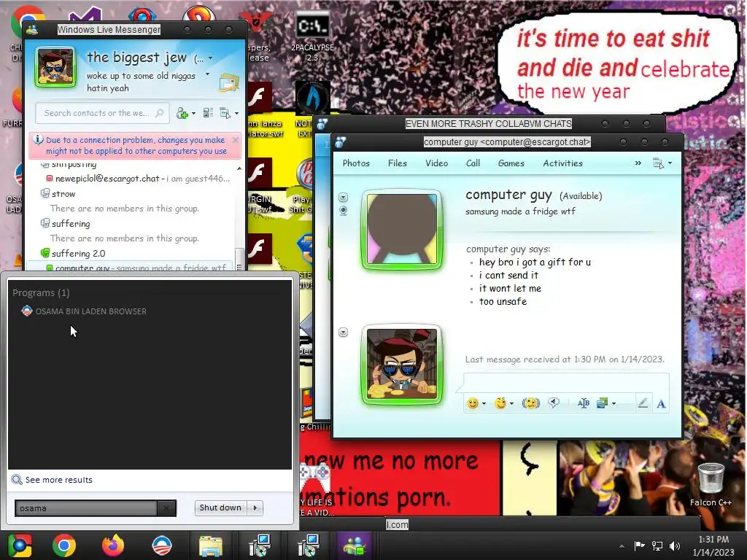Collapse the strow group
This screenshot has height=560, width=747.
click(45, 193)
